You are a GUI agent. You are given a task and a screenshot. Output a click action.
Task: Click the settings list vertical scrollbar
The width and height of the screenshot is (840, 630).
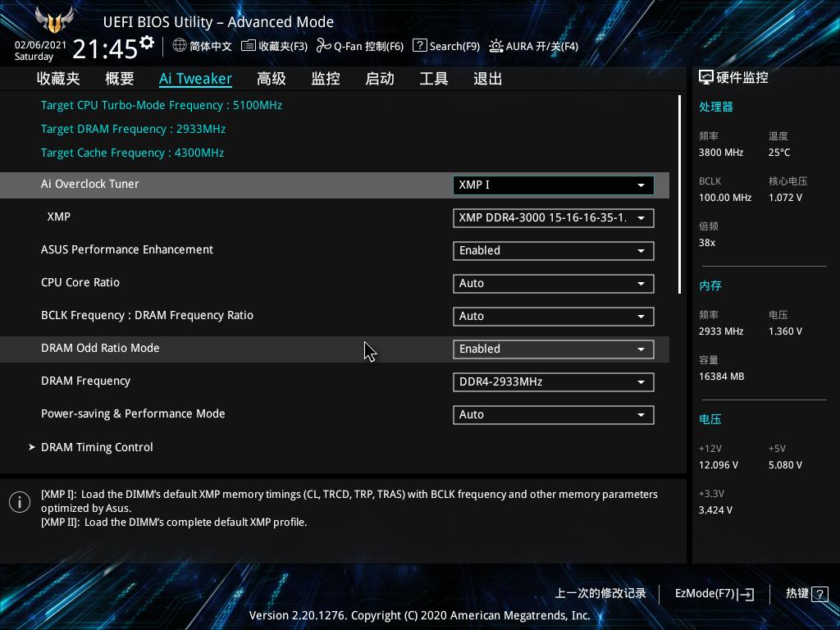point(679,194)
